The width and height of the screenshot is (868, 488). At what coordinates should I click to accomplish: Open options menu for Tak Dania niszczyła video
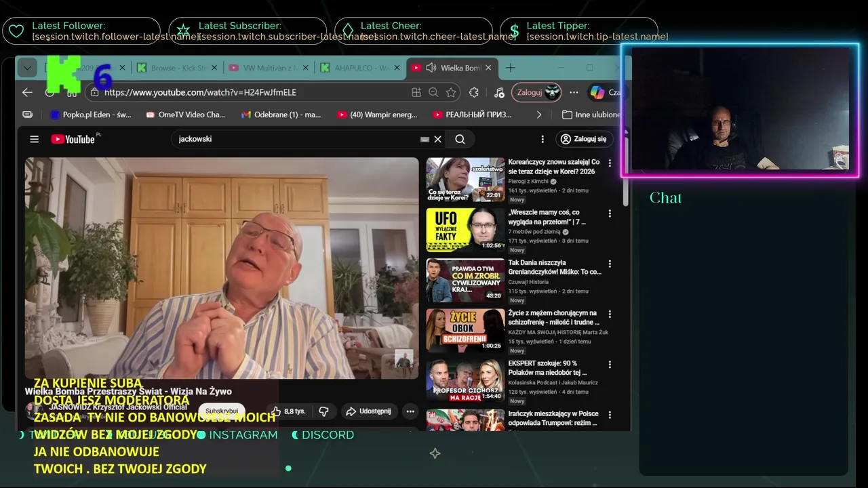tap(610, 264)
